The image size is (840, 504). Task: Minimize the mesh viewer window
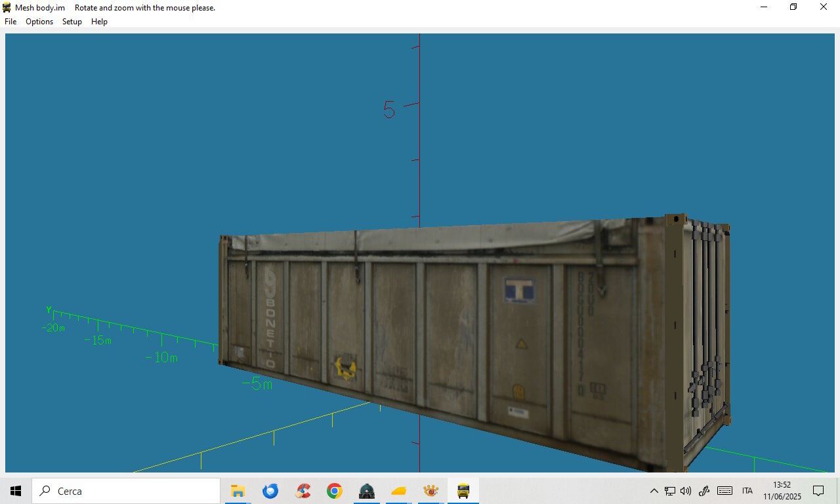(764, 7)
